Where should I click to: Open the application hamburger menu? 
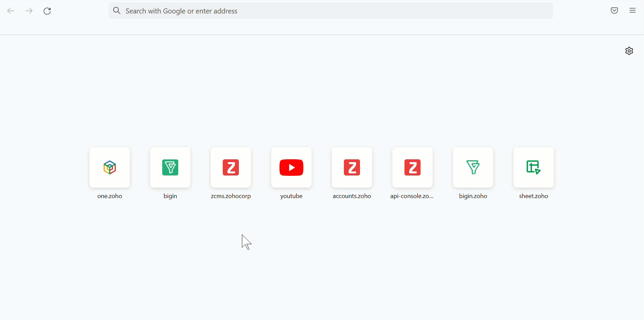pos(633,11)
